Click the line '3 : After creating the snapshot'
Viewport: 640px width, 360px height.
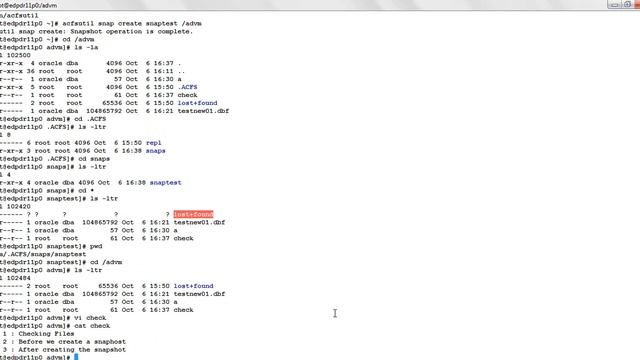coord(64,350)
